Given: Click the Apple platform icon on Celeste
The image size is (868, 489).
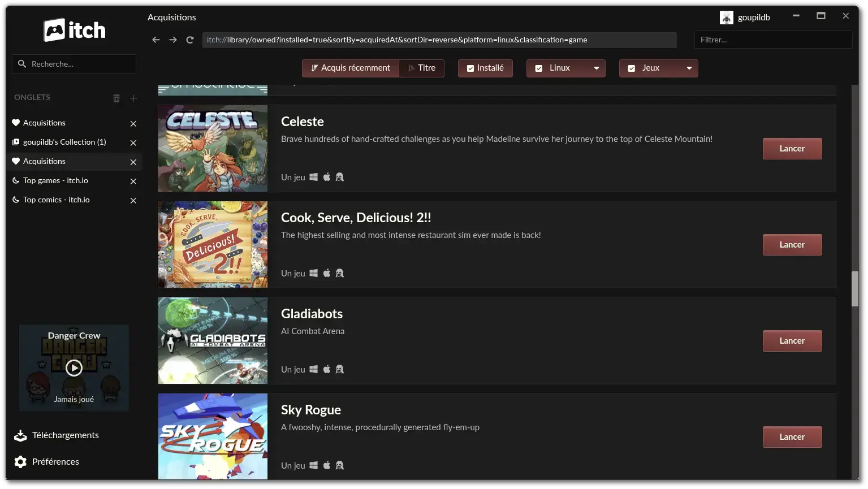Looking at the screenshot, I should (327, 177).
